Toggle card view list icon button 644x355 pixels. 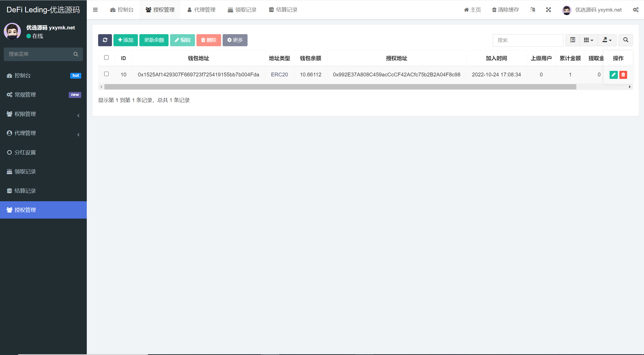pyautogui.click(x=573, y=40)
